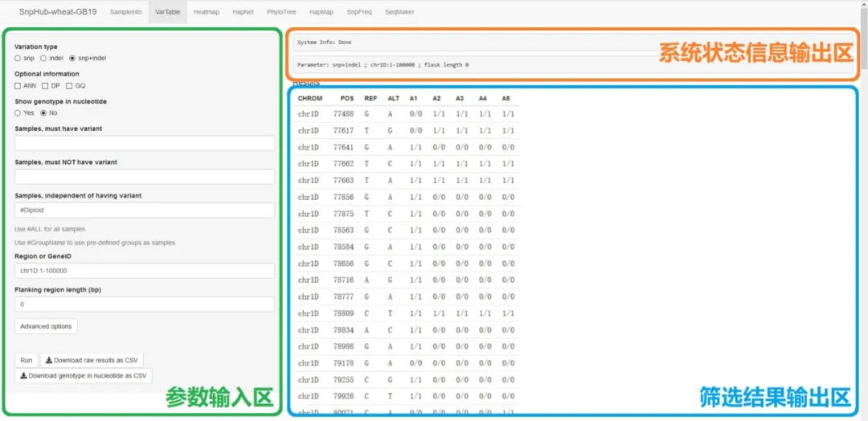Select position cell 78584
868x421 pixels.
(343, 247)
